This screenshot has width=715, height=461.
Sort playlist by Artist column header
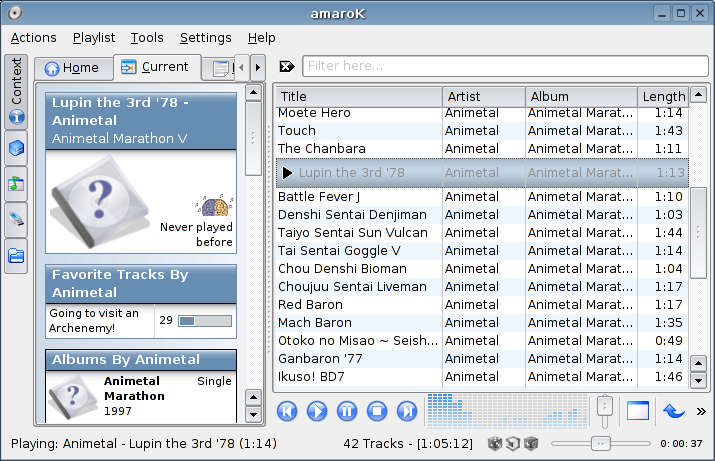point(484,97)
